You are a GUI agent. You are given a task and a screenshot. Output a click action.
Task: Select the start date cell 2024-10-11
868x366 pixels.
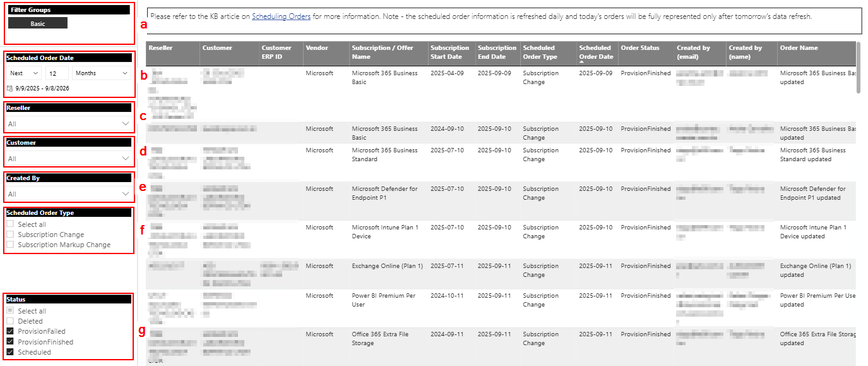(447, 296)
